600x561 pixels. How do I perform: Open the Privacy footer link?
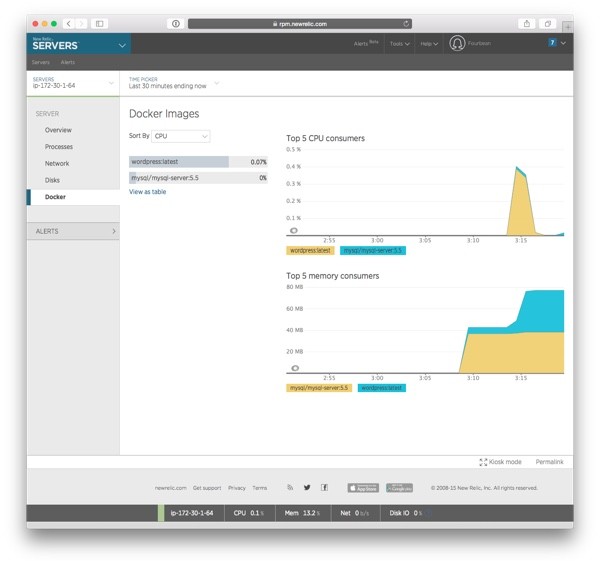point(237,488)
